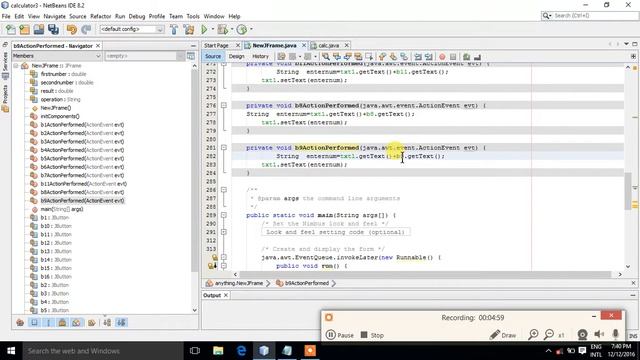The width and height of the screenshot is (640, 360).
Task: Click the red Start Macro Recording icon
Action: click(x=442, y=57)
